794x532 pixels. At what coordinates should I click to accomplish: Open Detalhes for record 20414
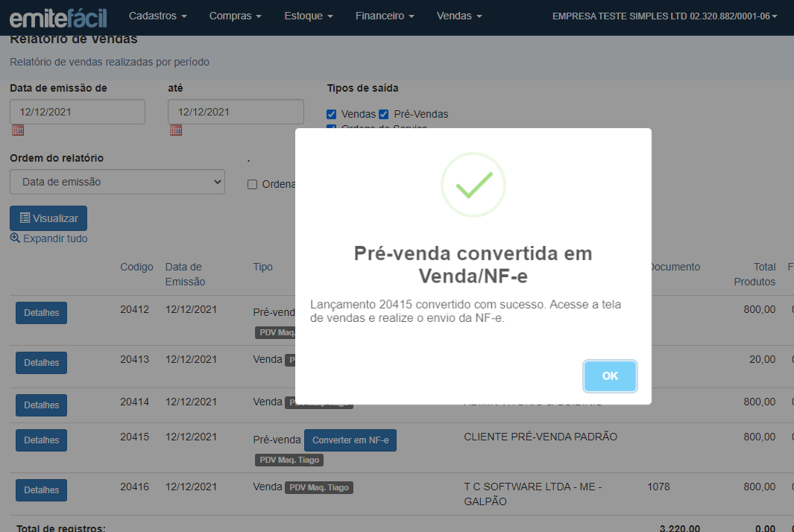(42, 405)
